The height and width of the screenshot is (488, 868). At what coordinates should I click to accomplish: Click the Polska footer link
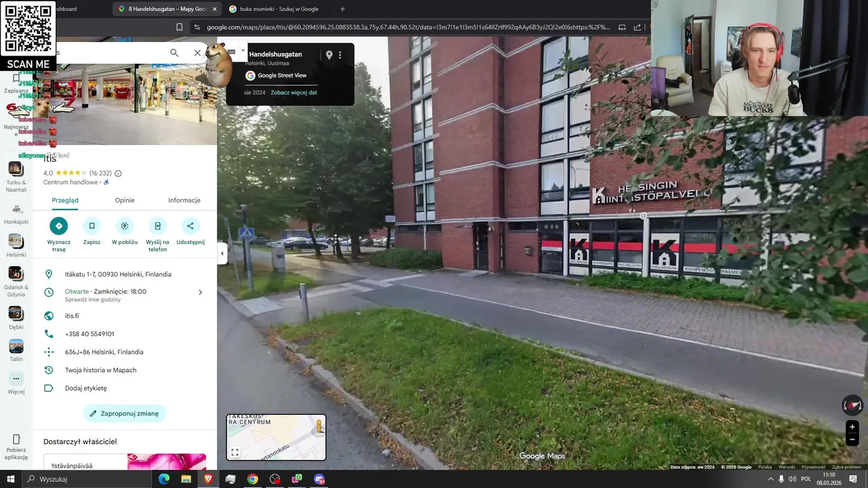(x=765, y=467)
